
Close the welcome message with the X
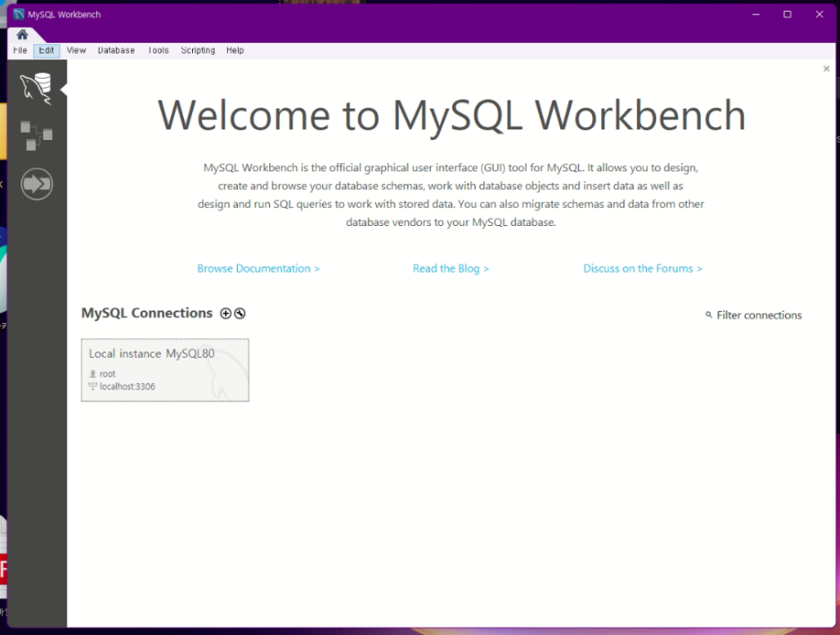[826, 68]
